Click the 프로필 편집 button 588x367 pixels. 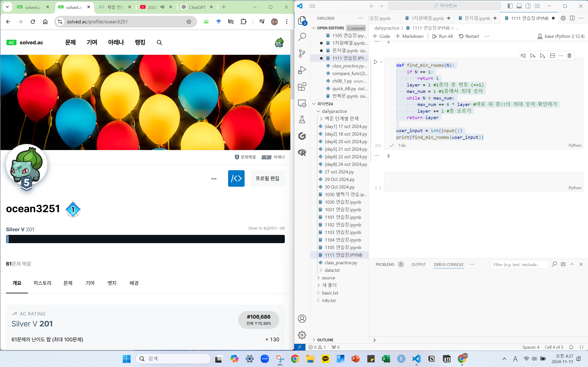267,178
